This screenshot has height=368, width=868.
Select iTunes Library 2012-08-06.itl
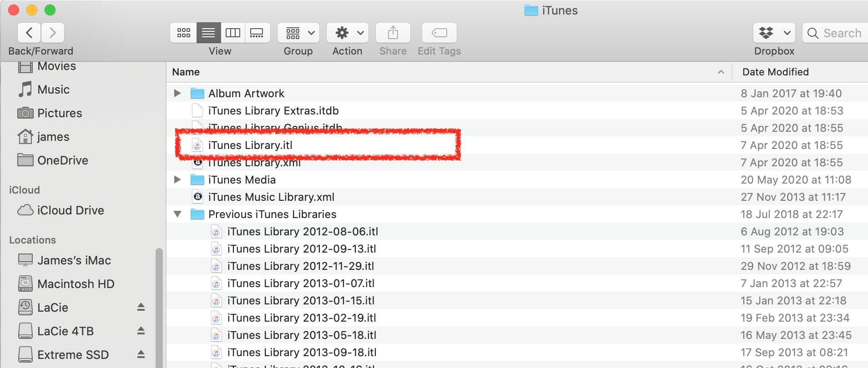303,231
